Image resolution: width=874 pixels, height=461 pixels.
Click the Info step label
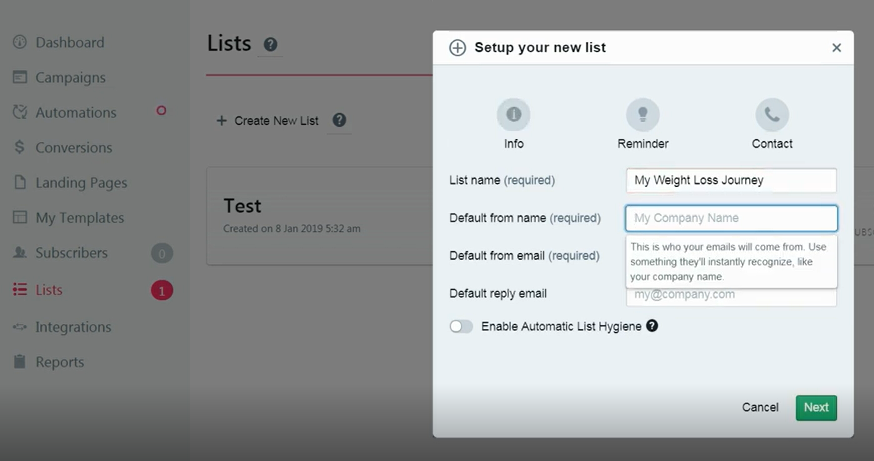pyautogui.click(x=513, y=144)
